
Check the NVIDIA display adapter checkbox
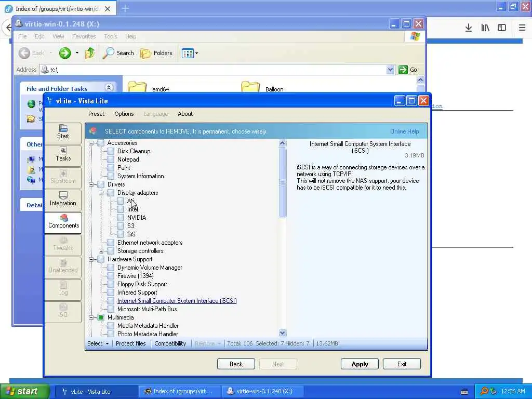(121, 218)
